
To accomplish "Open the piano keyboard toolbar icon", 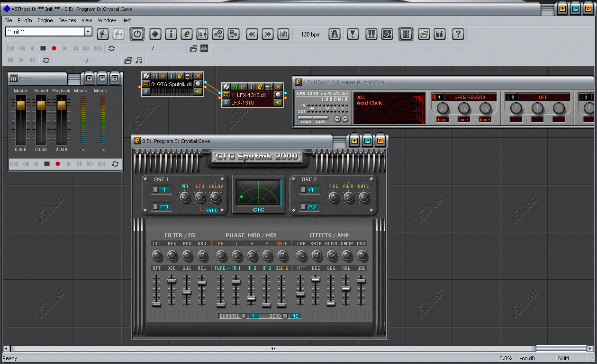I will 371,34.
